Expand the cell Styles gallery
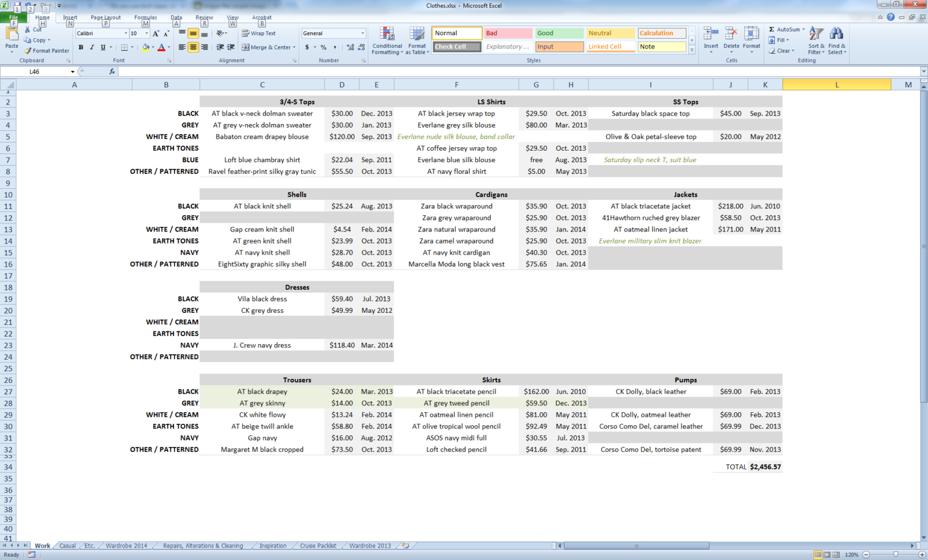 (x=692, y=50)
